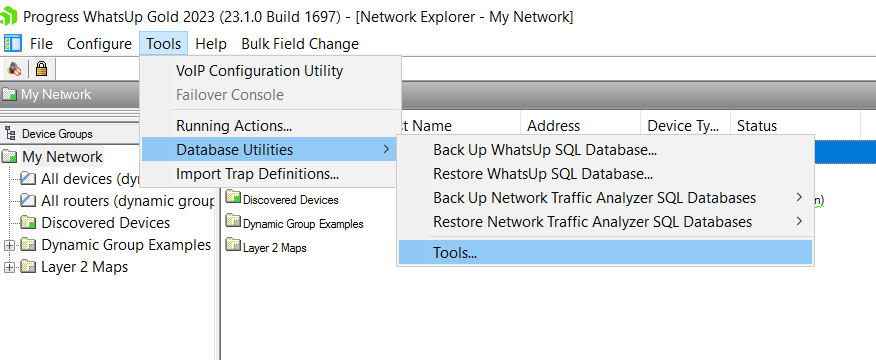Select Dynamic Group Examples in tree

(126, 245)
